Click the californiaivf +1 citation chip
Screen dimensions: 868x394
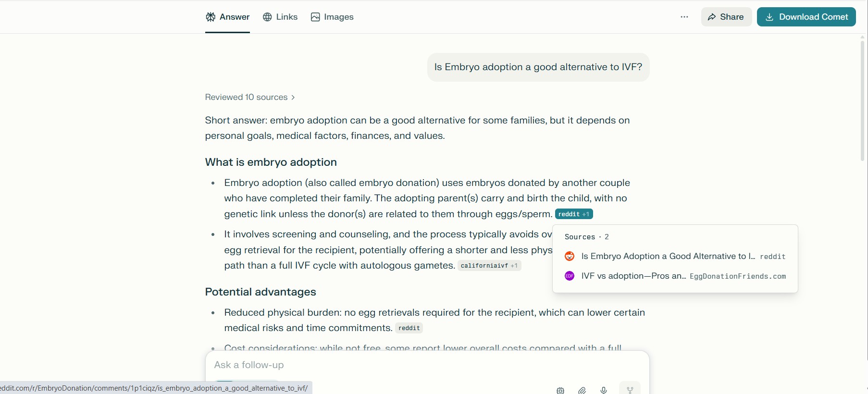click(489, 266)
